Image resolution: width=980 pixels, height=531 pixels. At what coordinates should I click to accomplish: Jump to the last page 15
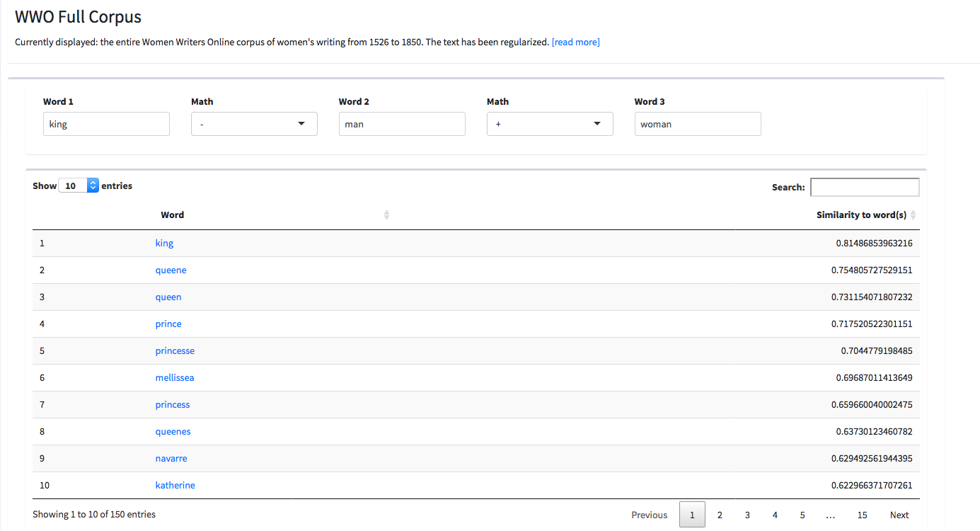click(862, 515)
